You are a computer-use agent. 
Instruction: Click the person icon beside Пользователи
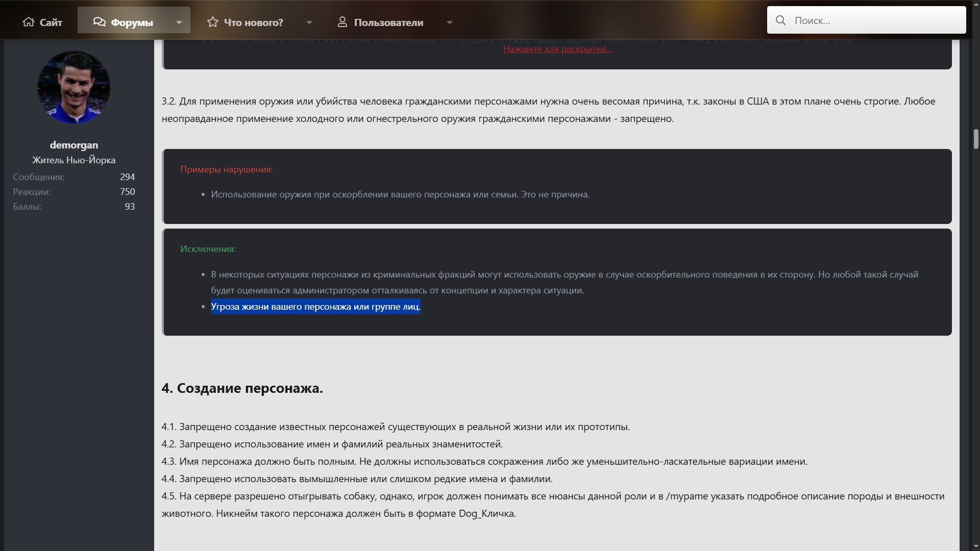(342, 22)
